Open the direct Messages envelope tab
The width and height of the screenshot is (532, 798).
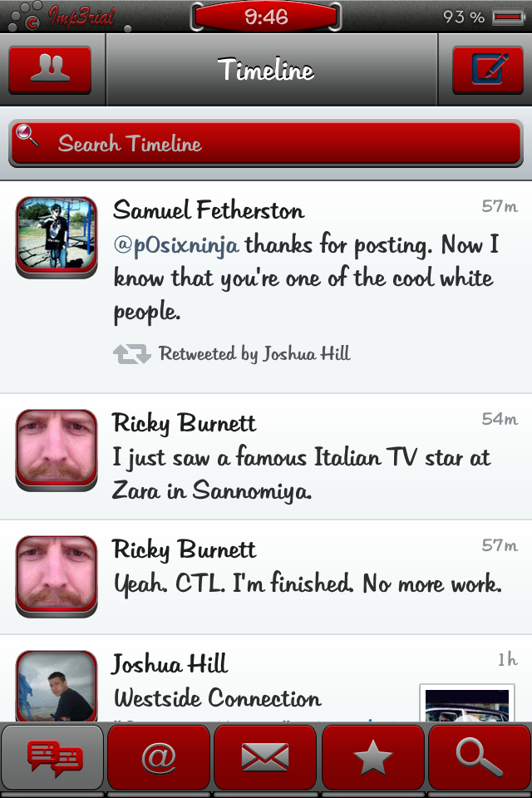[x=265, y=757]
